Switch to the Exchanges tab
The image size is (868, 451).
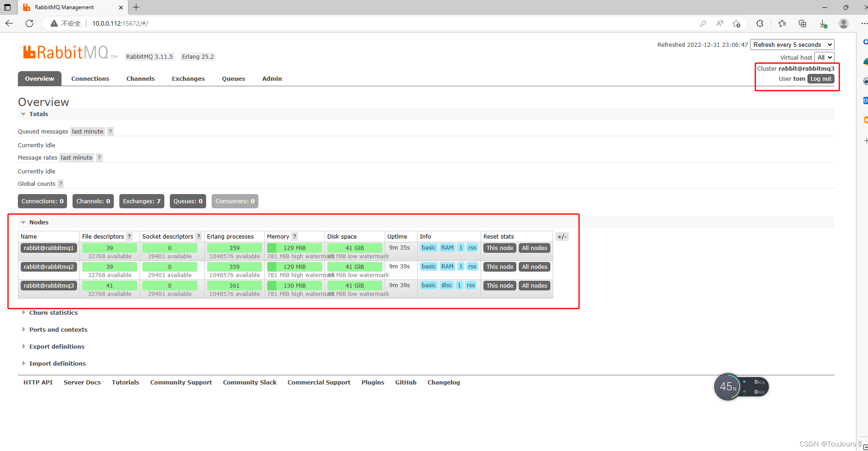pyautogui.click(x=188, y=78)
